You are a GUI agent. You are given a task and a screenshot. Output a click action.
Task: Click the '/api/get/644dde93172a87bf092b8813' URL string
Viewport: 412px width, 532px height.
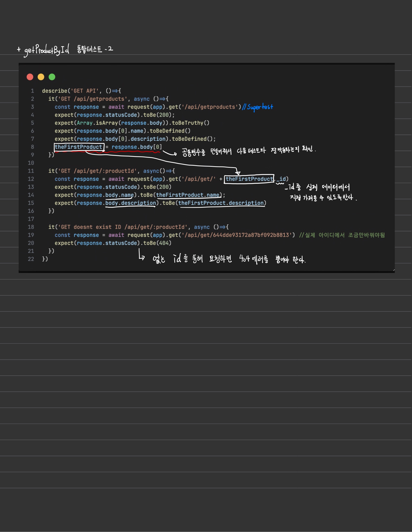coord(238,235)
